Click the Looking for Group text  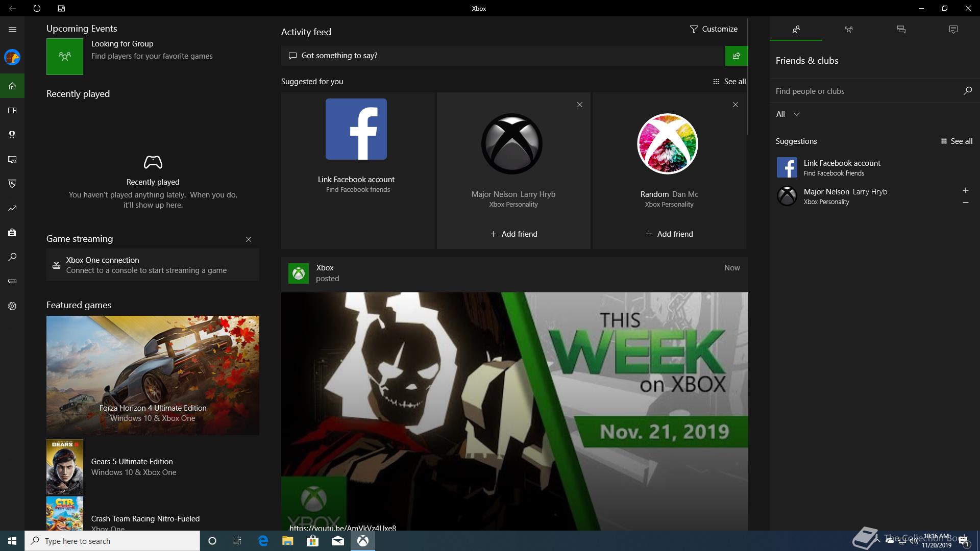pyautogui.click(x=122, y=44)
